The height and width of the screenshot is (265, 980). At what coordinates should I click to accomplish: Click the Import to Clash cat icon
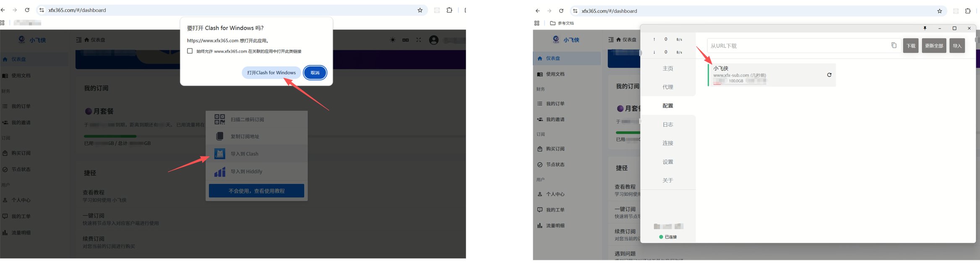[x=219, y=154]
